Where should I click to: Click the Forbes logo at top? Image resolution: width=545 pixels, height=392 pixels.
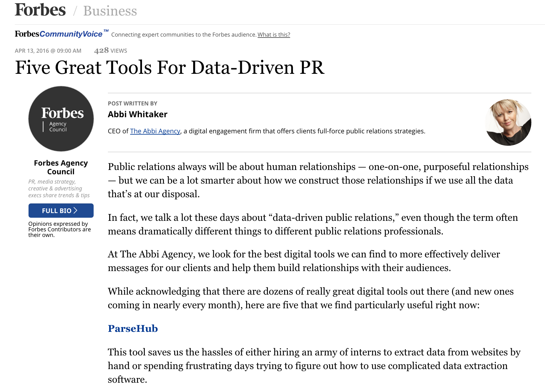click(40, 10)
